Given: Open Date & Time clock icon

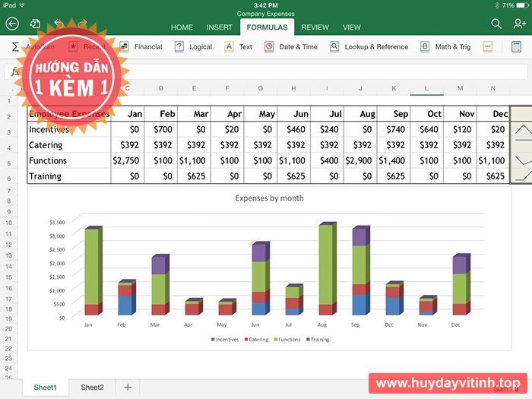Looking at the screenshot, I should (x=269, y=46).
